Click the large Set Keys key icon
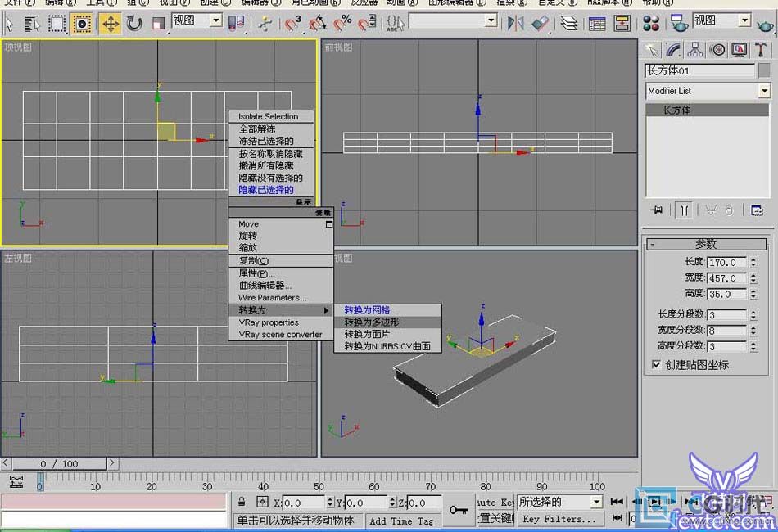The image size is (778, 532). coord(459,510)
